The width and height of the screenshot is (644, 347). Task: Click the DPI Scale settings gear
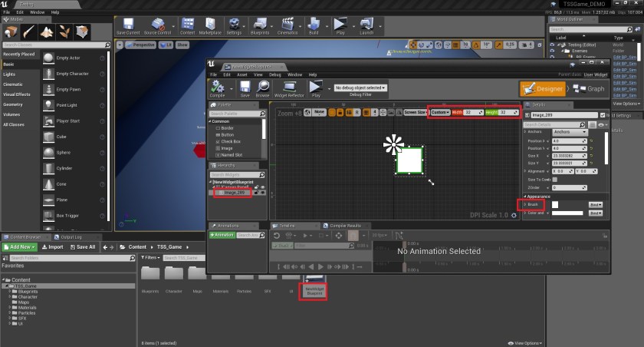tap(515, 216)
